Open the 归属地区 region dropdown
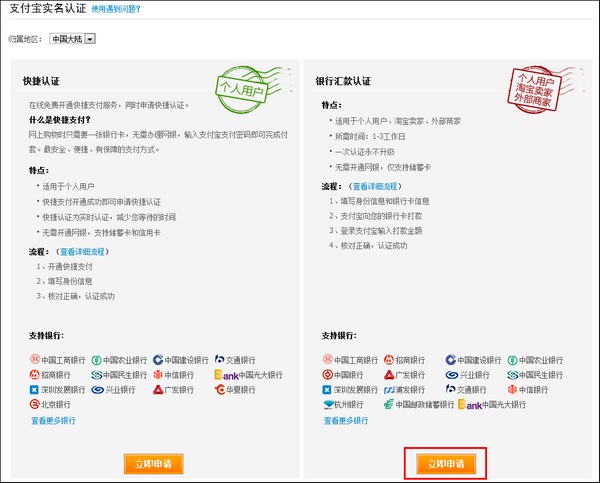The width and height of the screenshot is (600, 483). point(72,39)
